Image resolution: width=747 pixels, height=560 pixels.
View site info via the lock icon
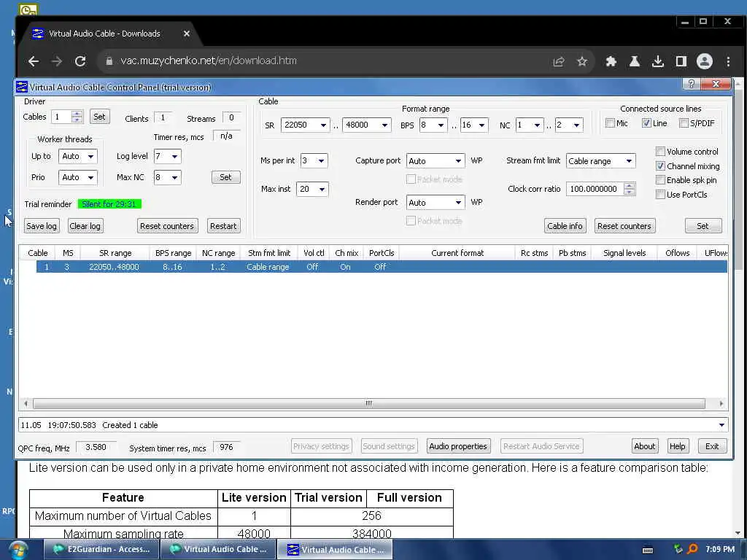pos(109,61)
